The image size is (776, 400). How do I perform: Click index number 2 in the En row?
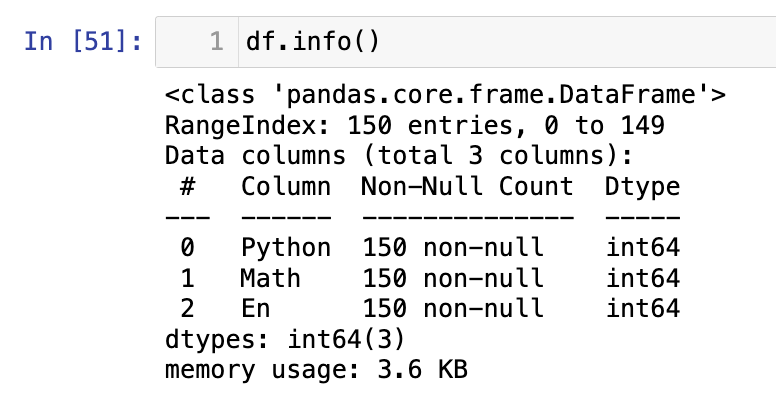coord(187,307)
